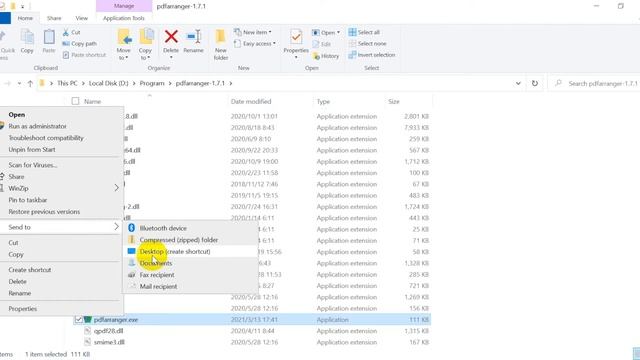Open recent locations dropdown arrow
The width and height of the screenshot is (640, 360).
(x=19, y=83)
